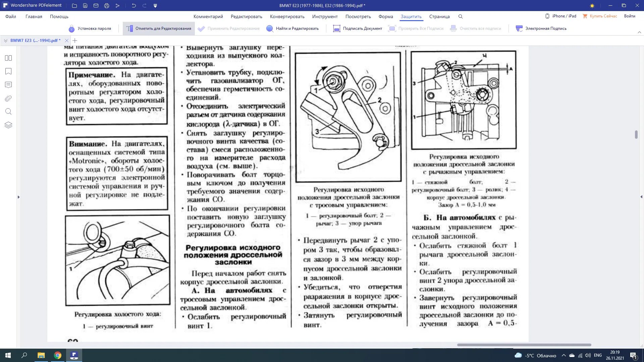Image resolution: width=644 pixels, height=362 pixels.
Task: Expand the left panel with arrow handle
Action: click(x=18, y=197)
